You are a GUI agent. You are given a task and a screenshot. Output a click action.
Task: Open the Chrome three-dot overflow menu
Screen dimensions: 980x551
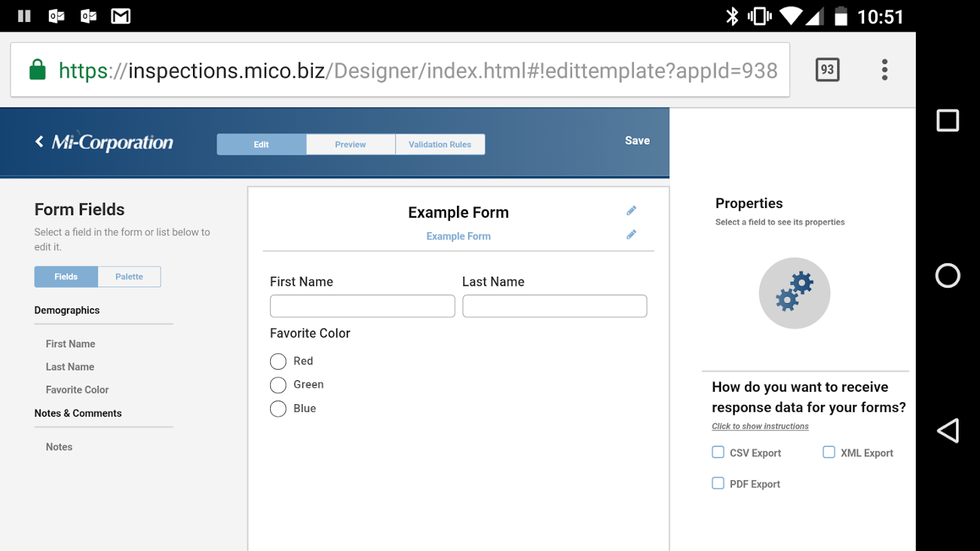(884, 70)
